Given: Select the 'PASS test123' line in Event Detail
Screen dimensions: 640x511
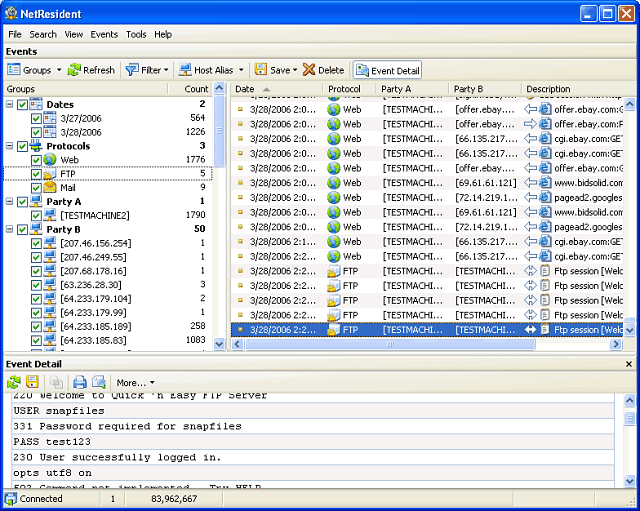Looking at the screenshot, I should tap(313, 442).
